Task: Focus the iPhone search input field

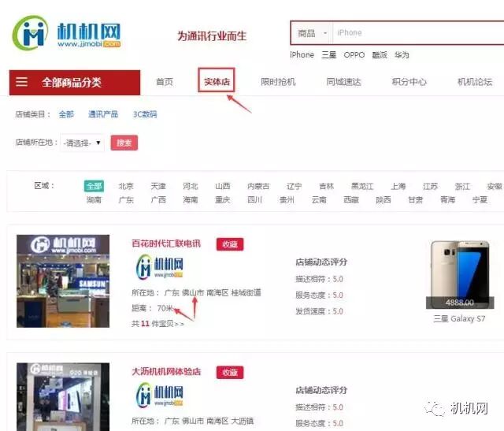Action: [418, 33]
